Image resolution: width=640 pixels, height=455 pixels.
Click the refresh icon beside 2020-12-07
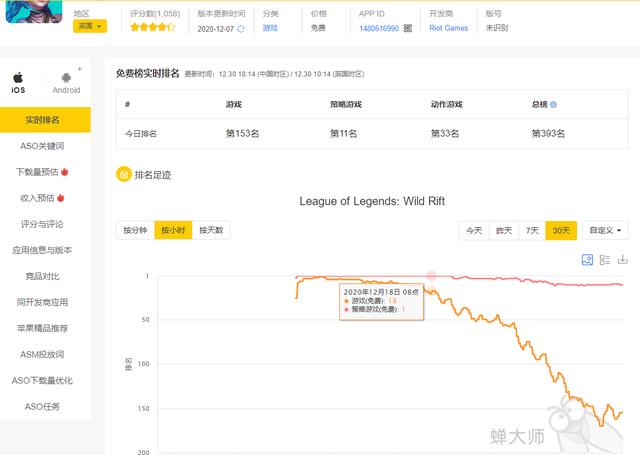pos(241,29)
